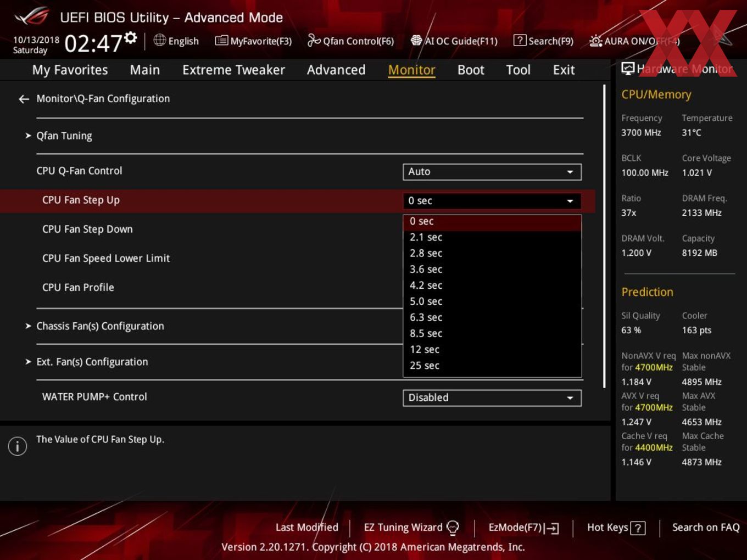This screenshot has width=747, height=560.
Task: Open WATER PUMP+ Control dropdown
Action: pyautogui.click(x=492, y=397)
